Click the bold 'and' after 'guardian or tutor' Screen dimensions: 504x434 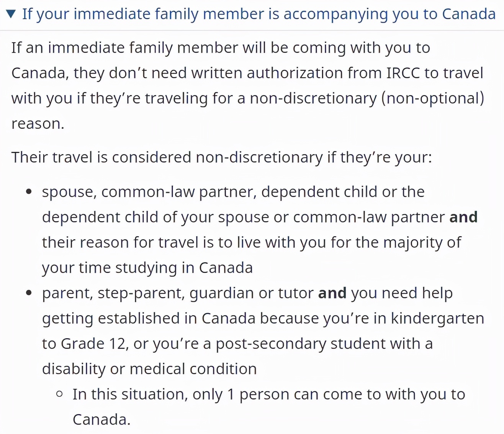coord(332,293)
